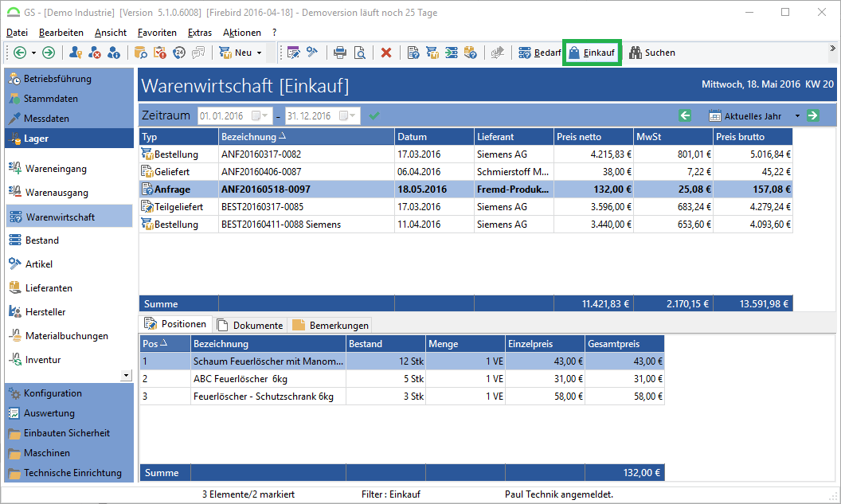This screenshot has width=841, height=504.
Task: Sort orders by the Datum column header
Action: pyautogui.click(x=434, y=137)
